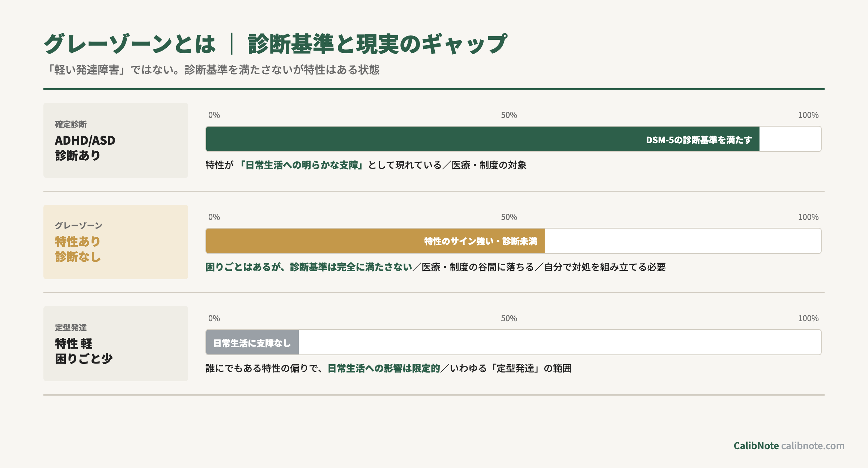868x468 pixels.
Task: Click the 0% label above the 定型発達 bar
Action: tap(214, 319)
